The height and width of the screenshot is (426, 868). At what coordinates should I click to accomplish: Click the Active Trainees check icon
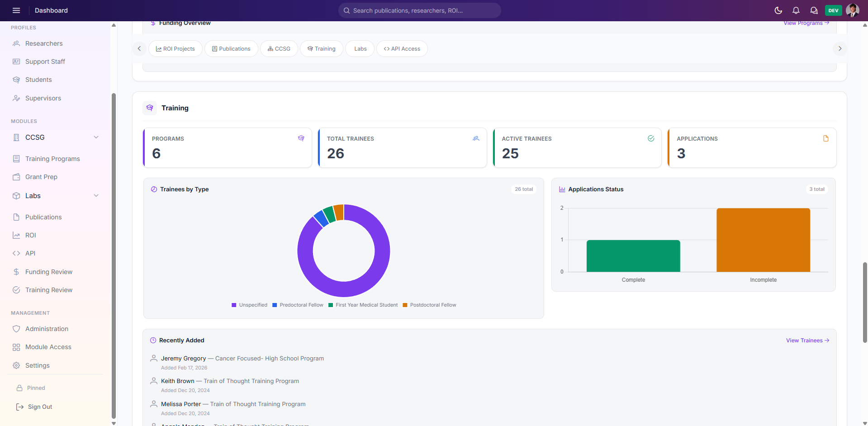coord(651,138)
